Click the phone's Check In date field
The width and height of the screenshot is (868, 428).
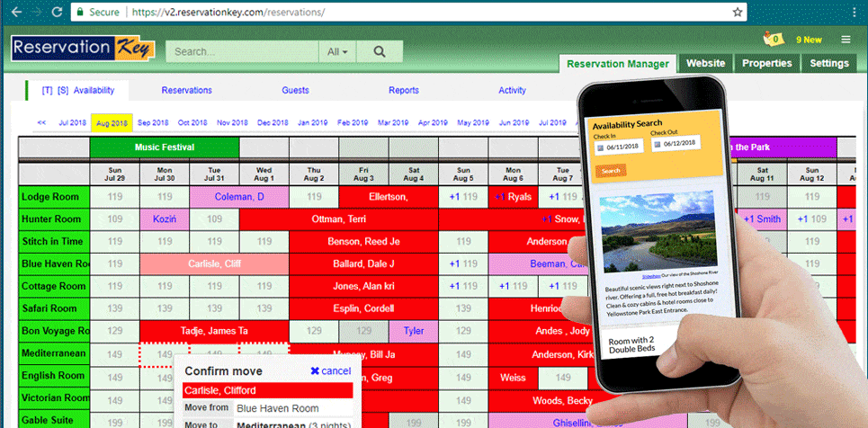[619, 147]
